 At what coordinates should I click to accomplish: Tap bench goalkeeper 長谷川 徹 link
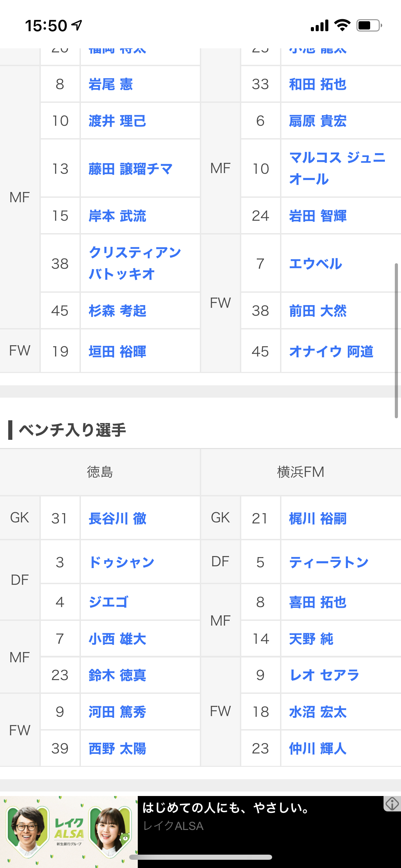117,518
